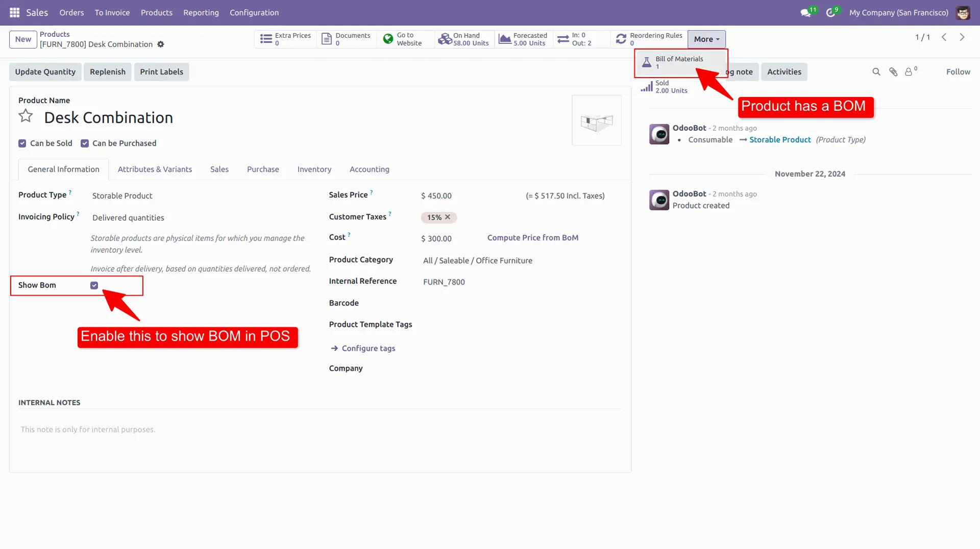The width and height of the screenshot is (980, 549).
Task: Open the Products menu
Action: (x=157, y=13)
